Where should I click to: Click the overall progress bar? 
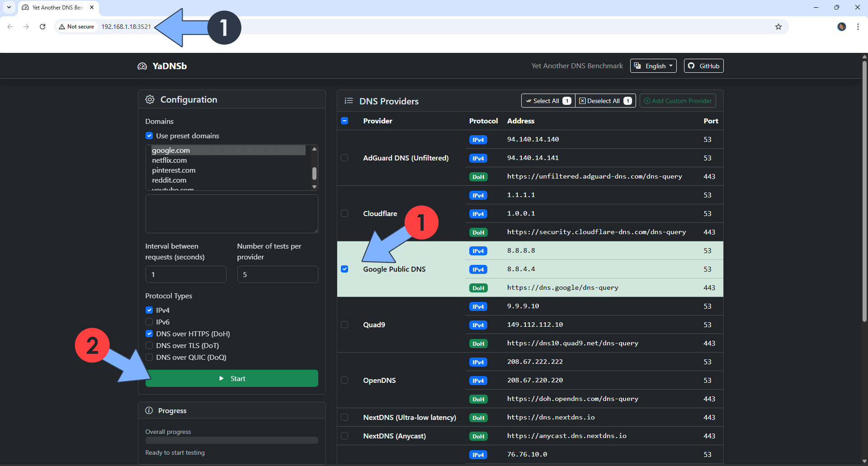coord(232,440)
